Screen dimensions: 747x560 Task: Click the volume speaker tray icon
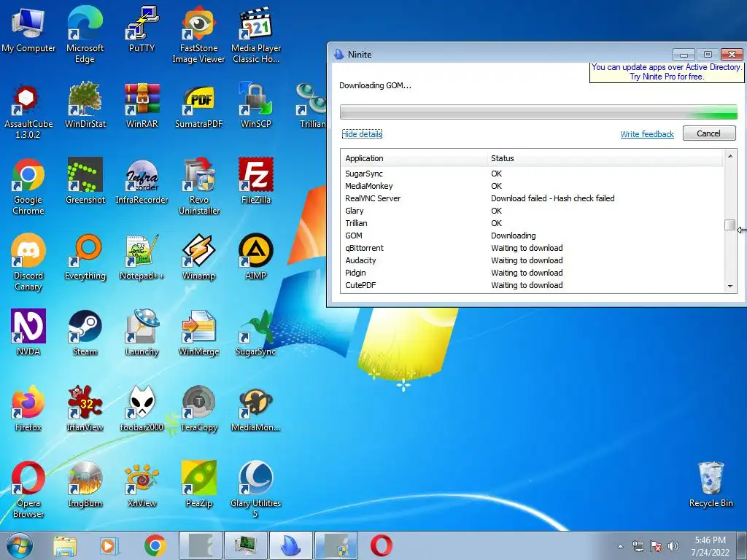(x=673, y=546)
